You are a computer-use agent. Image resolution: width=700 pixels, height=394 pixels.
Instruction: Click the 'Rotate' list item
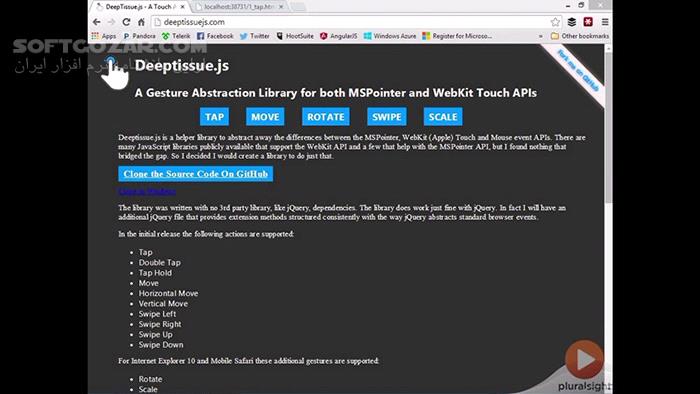coord(150,379)
